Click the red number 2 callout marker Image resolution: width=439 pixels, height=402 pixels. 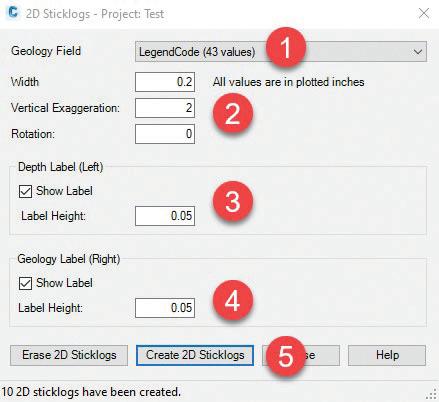[x=233, y=113]
